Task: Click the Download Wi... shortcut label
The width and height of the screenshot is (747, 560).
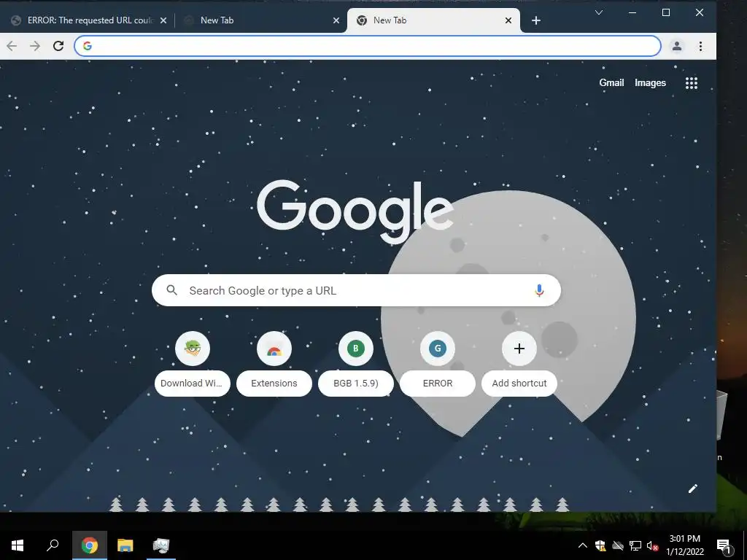Action: (x=192, y=384)
